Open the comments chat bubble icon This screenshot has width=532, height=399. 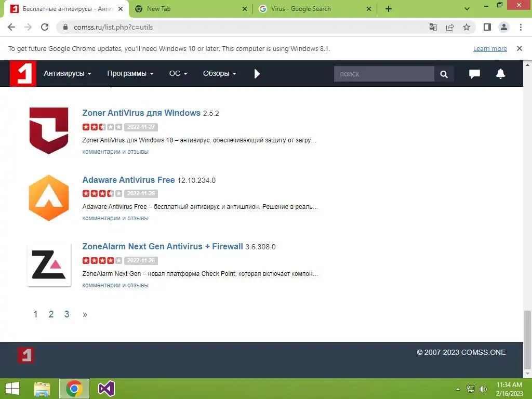[x=474, y=74]
